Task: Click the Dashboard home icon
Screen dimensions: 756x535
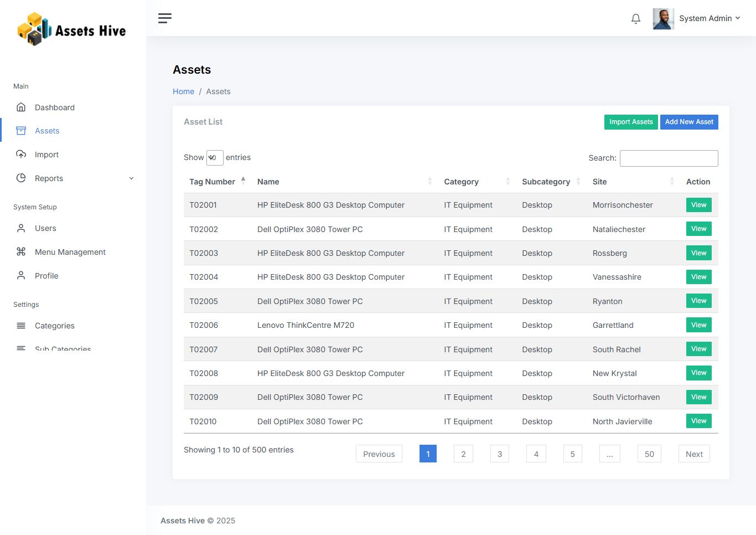Action: [x=21, y=107]
